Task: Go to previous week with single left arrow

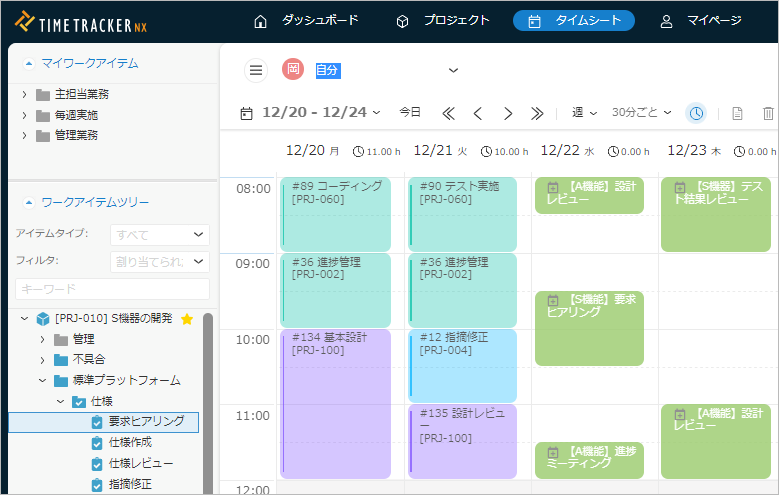Action: click(478, 113)
